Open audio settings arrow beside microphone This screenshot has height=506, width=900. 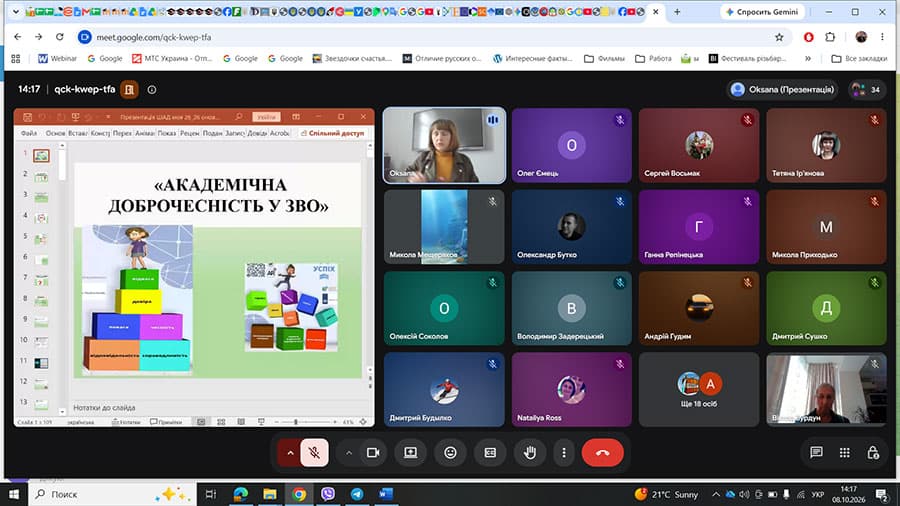coord(290,453)
